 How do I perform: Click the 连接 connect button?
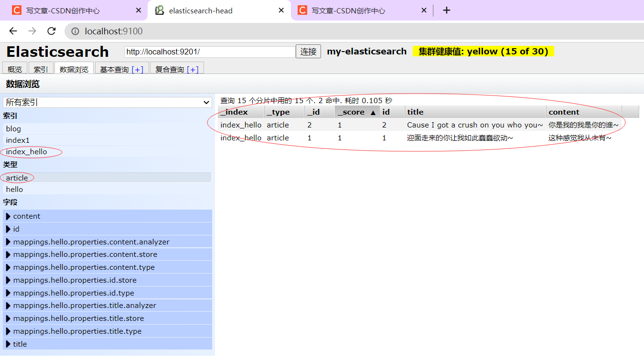309,52
